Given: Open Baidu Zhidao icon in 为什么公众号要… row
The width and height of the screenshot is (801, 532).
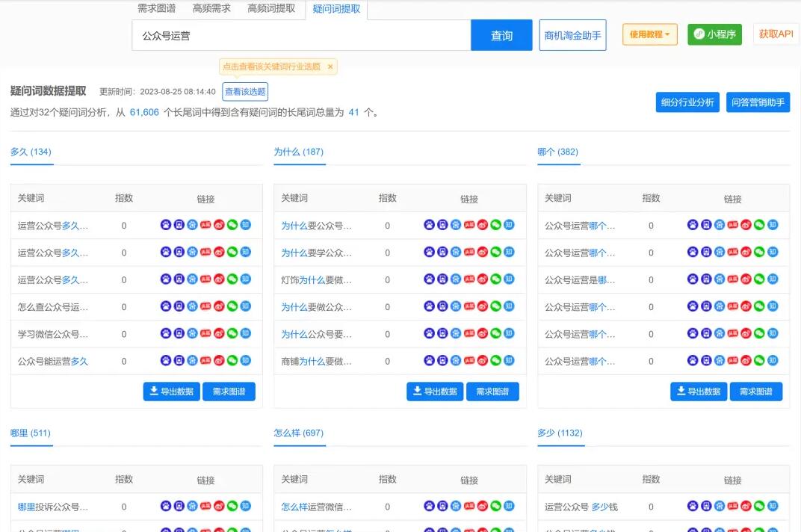Looking at the screenshot, I should click(x=456, y=333).
